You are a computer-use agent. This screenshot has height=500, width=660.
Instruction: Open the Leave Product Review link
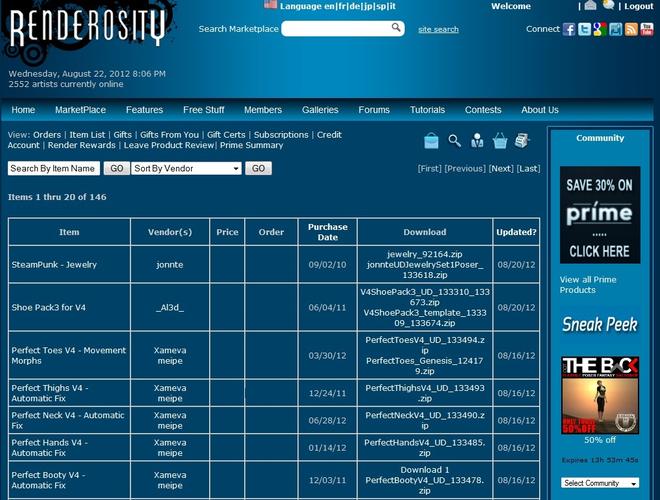coord(169,145)
